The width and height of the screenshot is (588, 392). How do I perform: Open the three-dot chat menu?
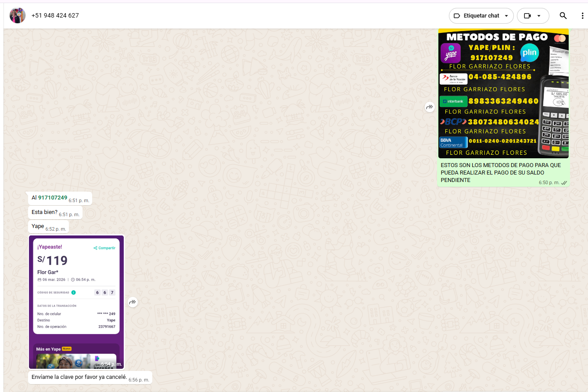pyautogui.click(x=582, y=16)
